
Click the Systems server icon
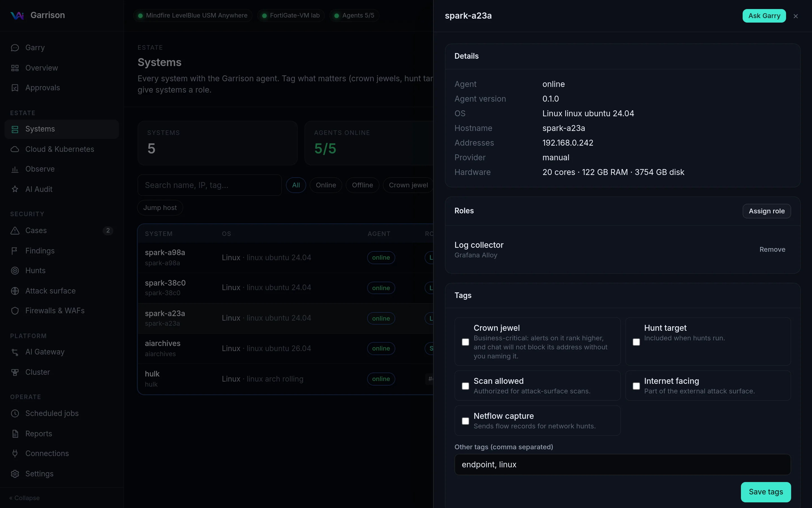[x=15, y=129]
